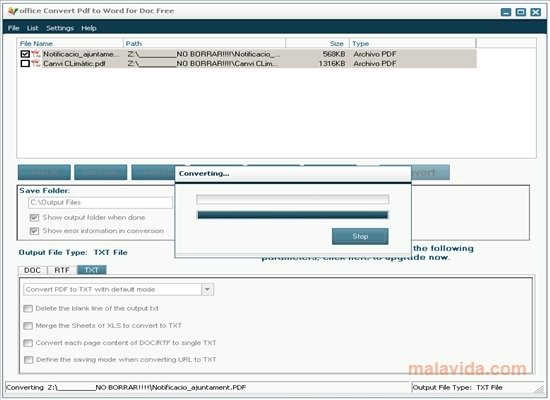
Task: Sort list by Path column header
Action: [x=204, y=44]
